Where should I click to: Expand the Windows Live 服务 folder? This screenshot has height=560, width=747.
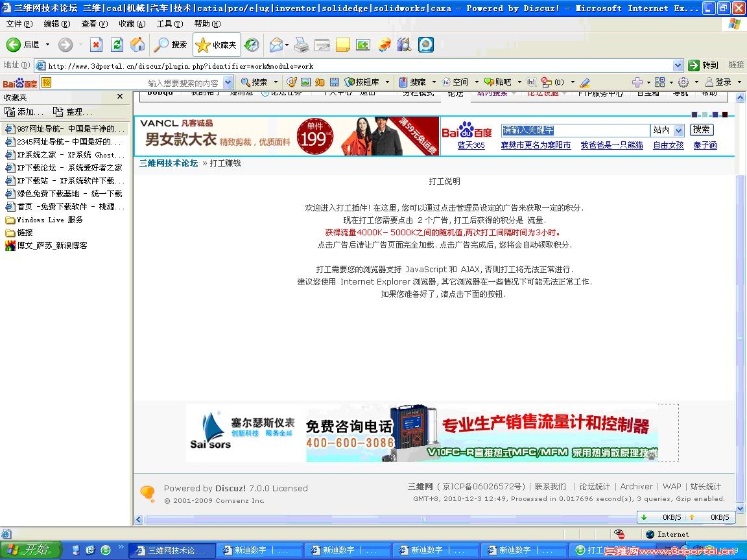[44, 220]
